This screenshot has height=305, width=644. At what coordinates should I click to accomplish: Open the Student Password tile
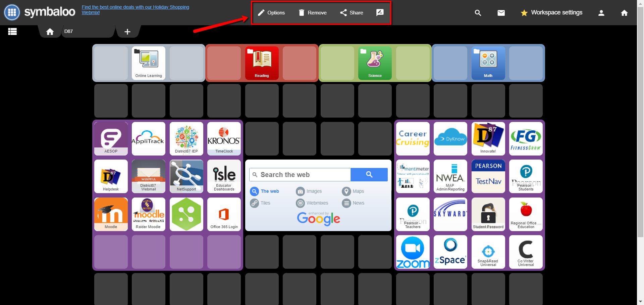488,214
